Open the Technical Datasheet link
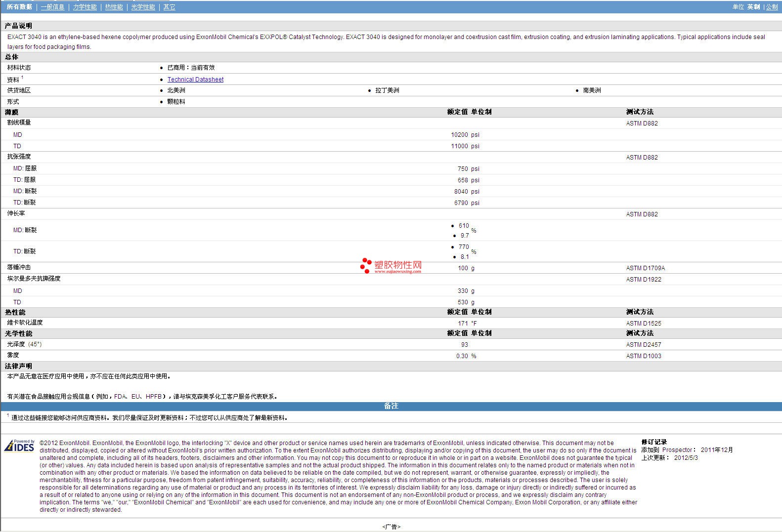This screenshot has height=532, width=782. tap(195, 80)
